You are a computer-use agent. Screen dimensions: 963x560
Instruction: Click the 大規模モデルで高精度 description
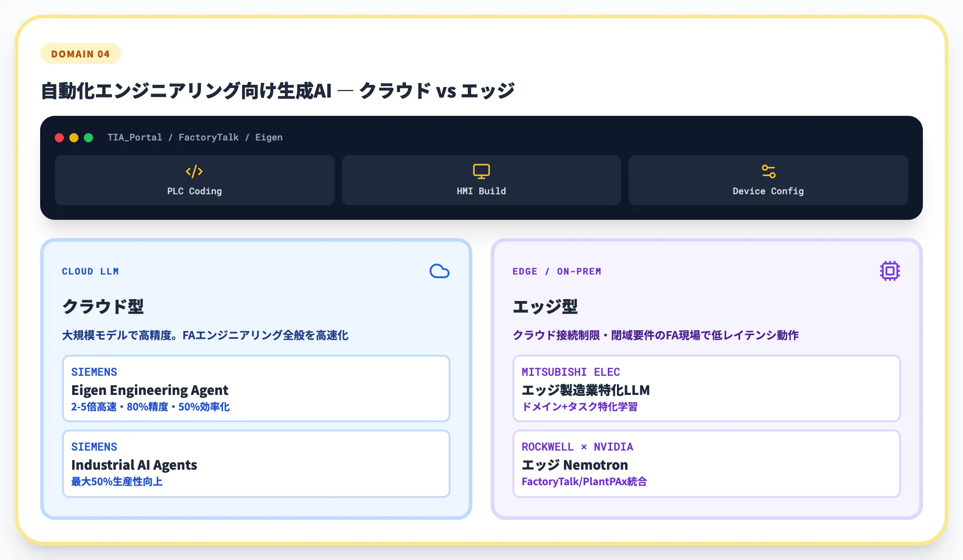(205, 335)
